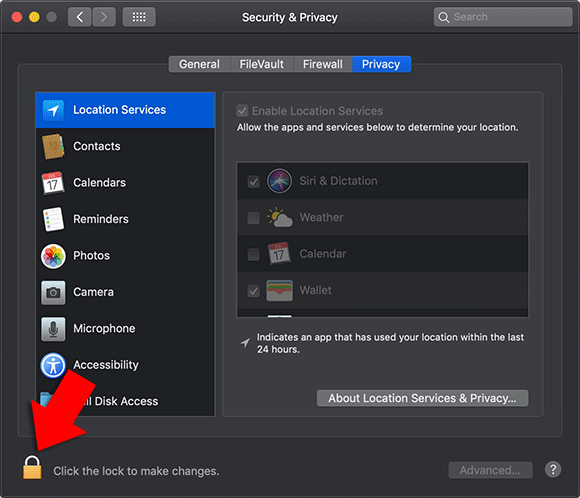Select Contacts in the privacy list

point(125,147)
